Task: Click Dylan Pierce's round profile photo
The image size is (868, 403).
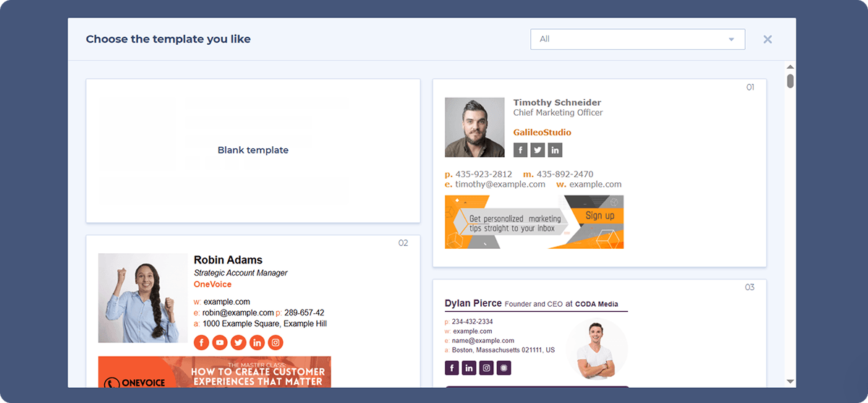Action: [x=597, y=349]
